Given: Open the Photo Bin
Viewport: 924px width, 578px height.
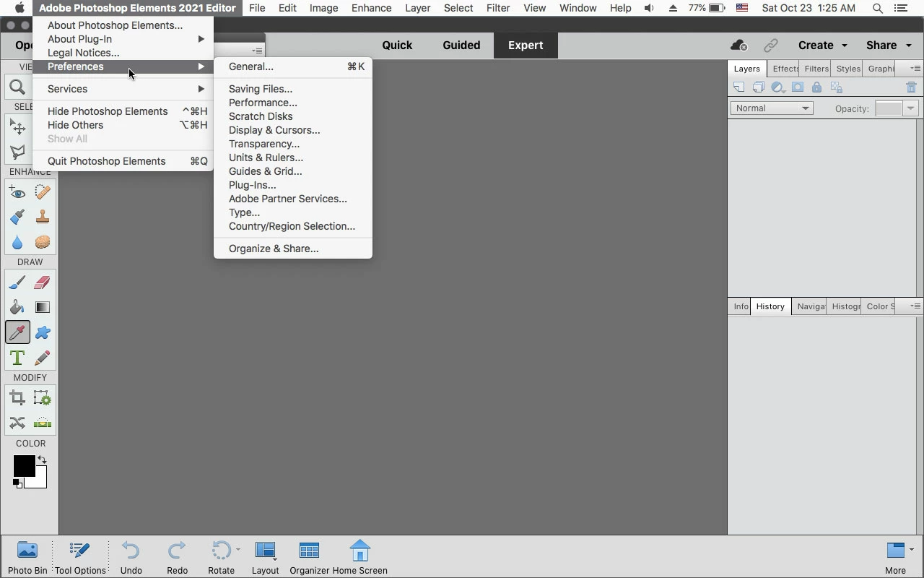Looking at the screenshot, I should point(27,558).
